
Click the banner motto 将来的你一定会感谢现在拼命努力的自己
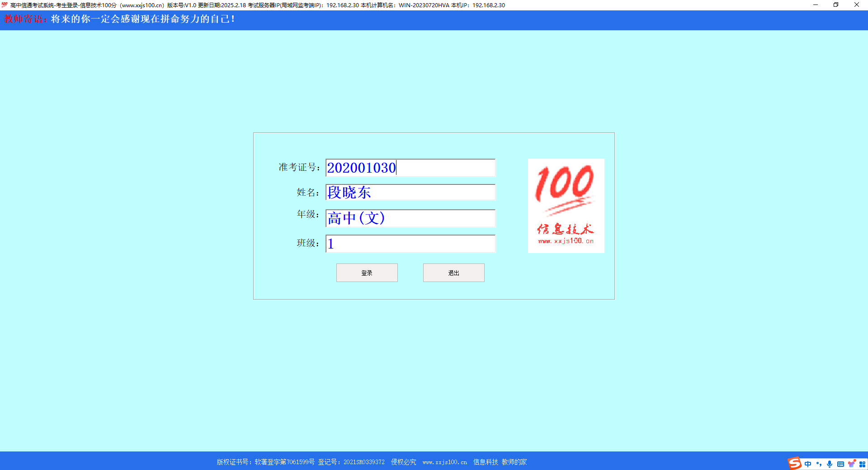143,19
